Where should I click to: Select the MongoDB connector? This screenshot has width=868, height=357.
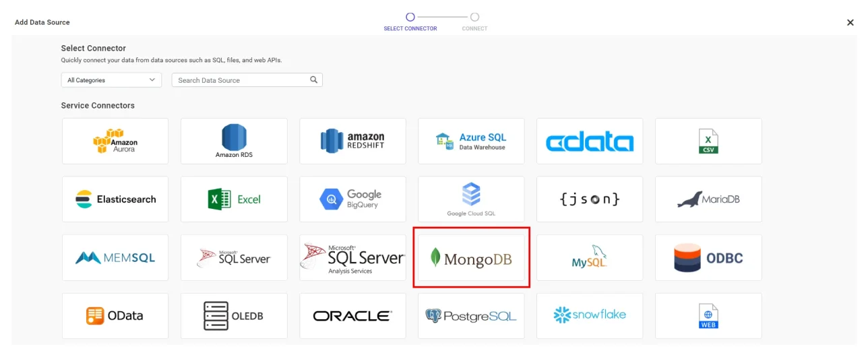point(471,257)
